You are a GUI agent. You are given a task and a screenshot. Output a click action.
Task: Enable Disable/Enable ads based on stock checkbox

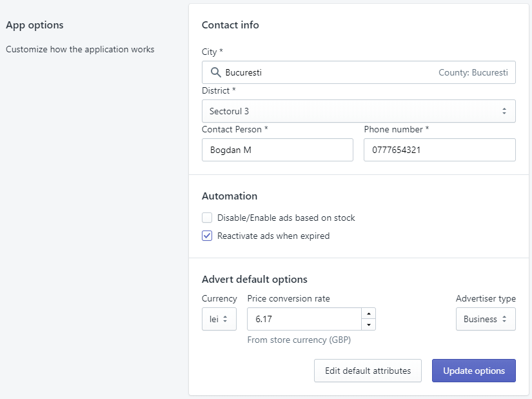[x=207, y=218]
